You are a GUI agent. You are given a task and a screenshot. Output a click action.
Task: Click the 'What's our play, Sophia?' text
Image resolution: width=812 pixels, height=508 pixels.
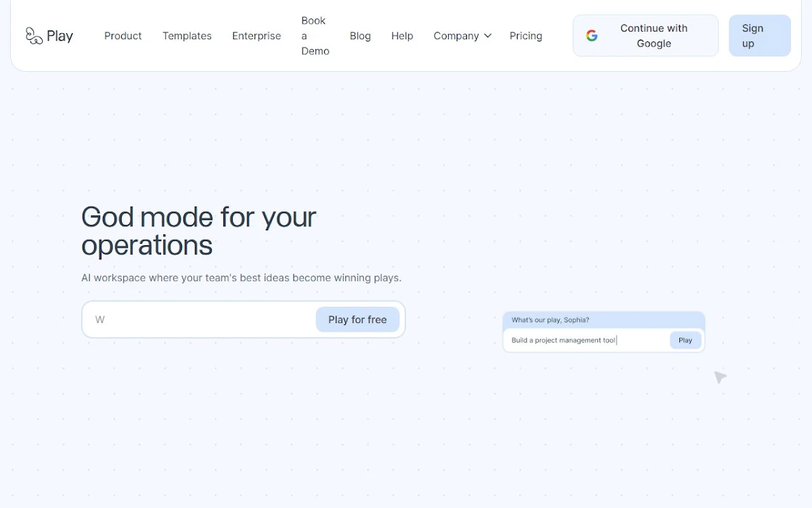(550, 320)
